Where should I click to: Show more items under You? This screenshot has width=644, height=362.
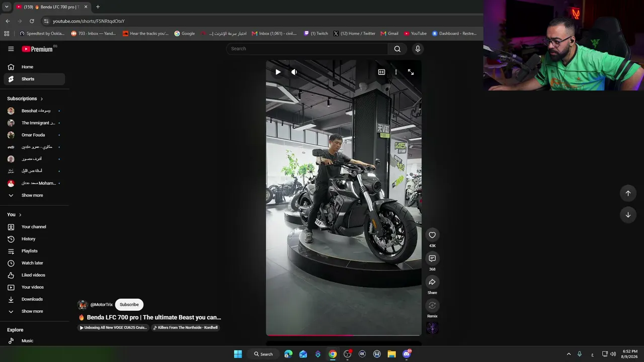(34, 311)
